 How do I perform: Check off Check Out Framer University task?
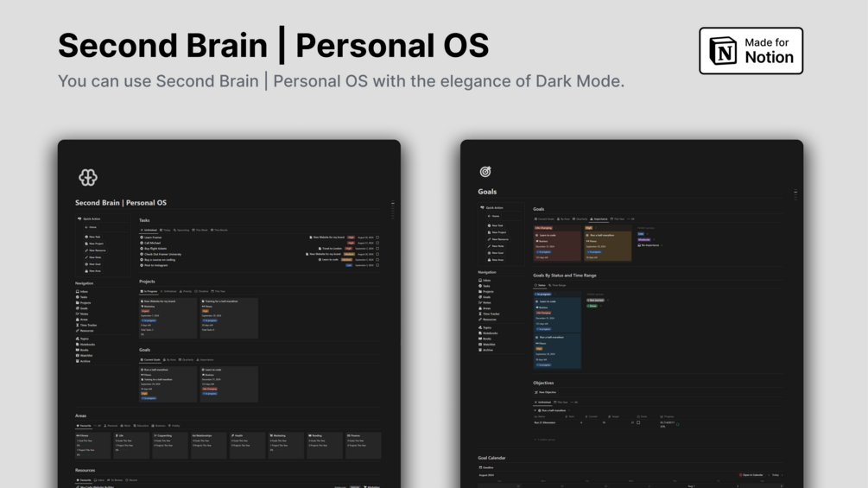click(x=377, y=254)
